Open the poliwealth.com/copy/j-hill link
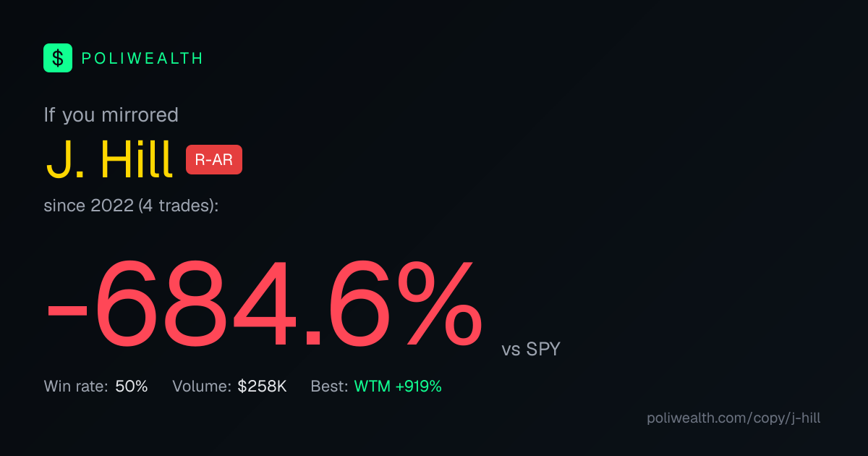868x456 pixels. point(733,418)
